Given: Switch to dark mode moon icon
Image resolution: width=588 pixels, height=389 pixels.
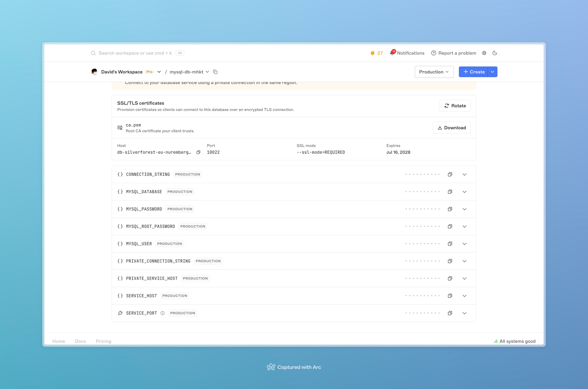Looking at the screenshot, I should [x=495, y=53].
